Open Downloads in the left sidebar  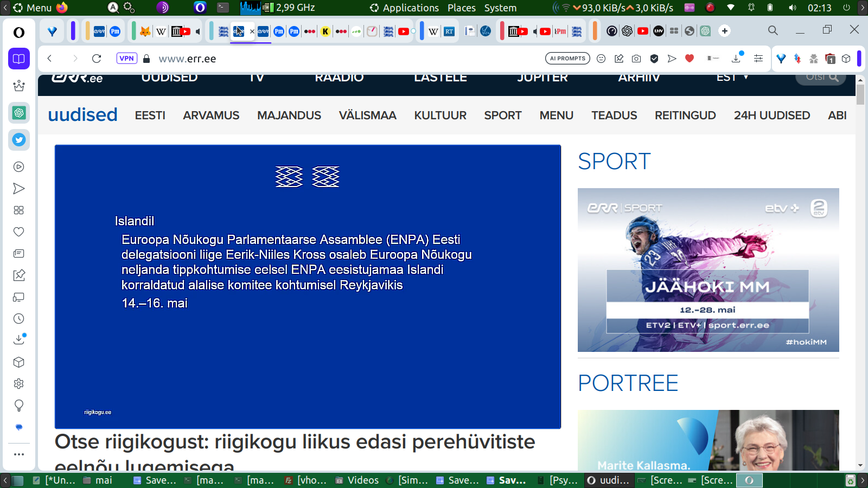pos(19,339)
